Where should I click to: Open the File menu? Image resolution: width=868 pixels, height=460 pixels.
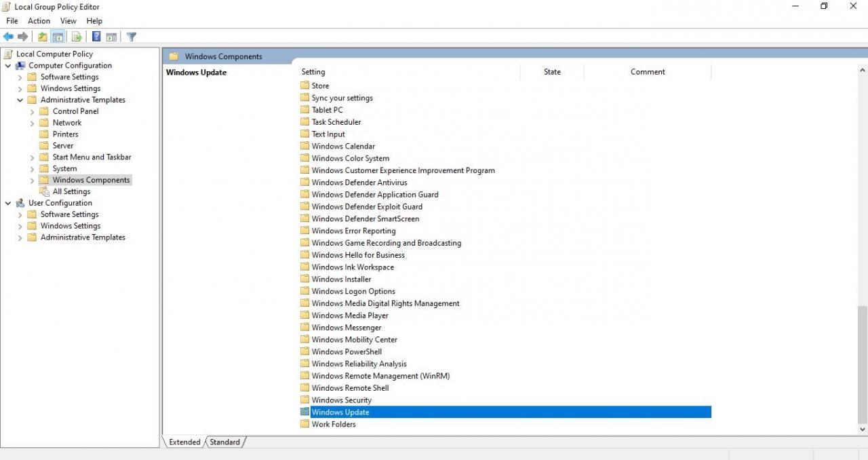pos(12,21)
